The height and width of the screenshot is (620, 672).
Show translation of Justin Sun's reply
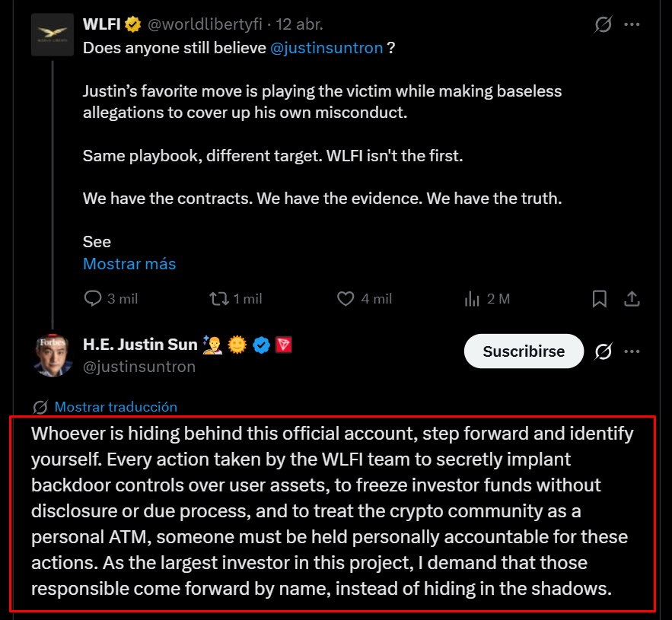pos(116,407)
